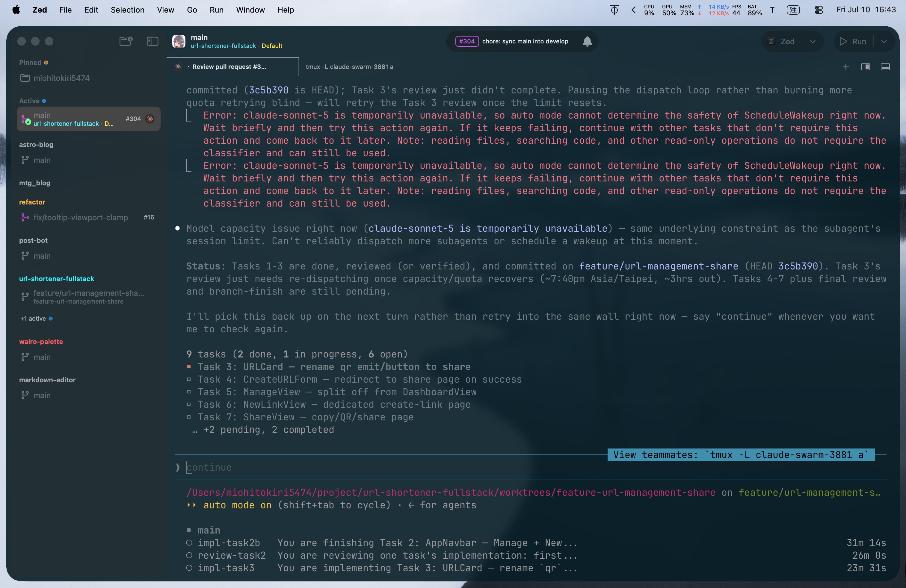The width and height of the screenshot is (906, 588).
Task: Click the Run button with the play icon
Action: [853, 41]
